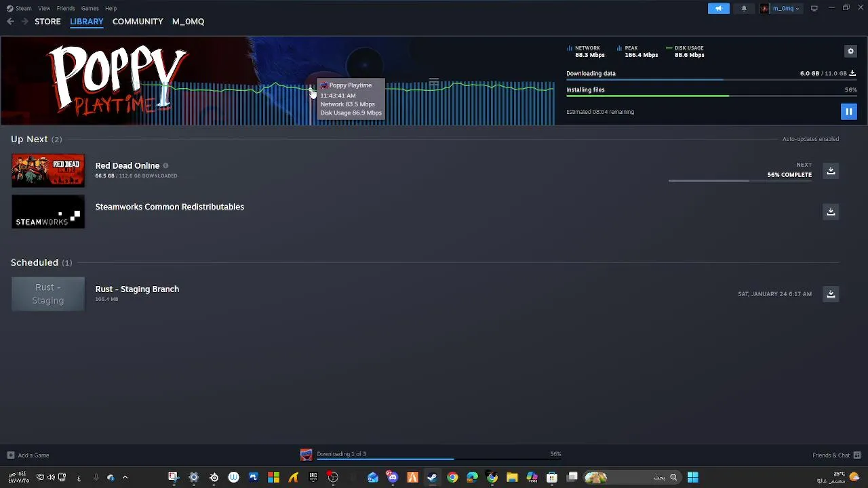This screenshot has height=488, width=868.
Task: Open File Explorer from the taskbar
Action: 512,477
